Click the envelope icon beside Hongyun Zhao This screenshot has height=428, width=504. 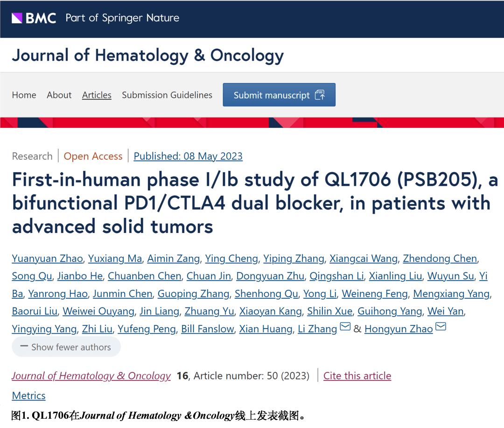tap(441, 327)
